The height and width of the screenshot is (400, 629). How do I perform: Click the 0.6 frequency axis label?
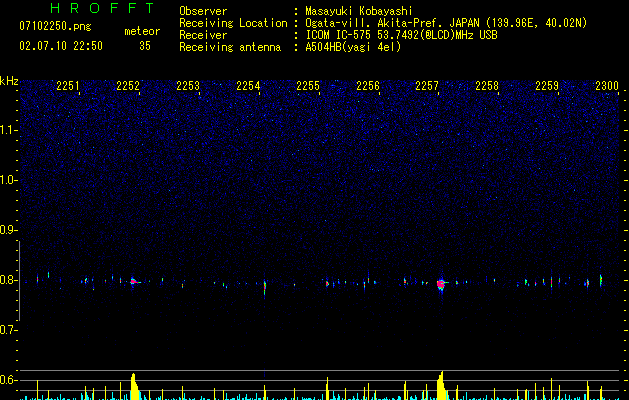coord(8,380)
